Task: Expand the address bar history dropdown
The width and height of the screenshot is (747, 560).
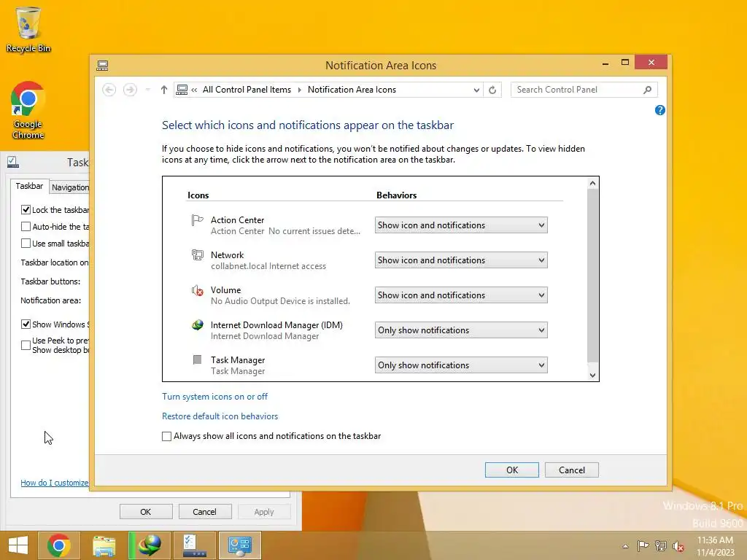Action: [x=476, y=90]
